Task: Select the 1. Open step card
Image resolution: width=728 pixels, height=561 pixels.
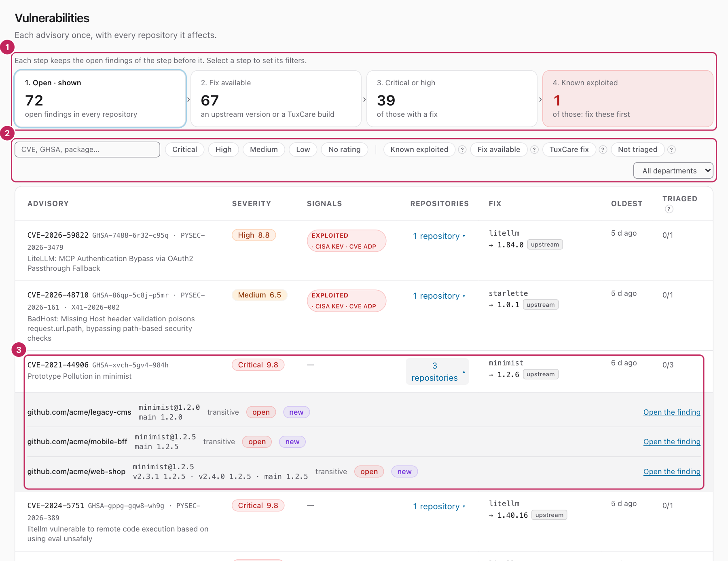Action: [x=100, y=99]
